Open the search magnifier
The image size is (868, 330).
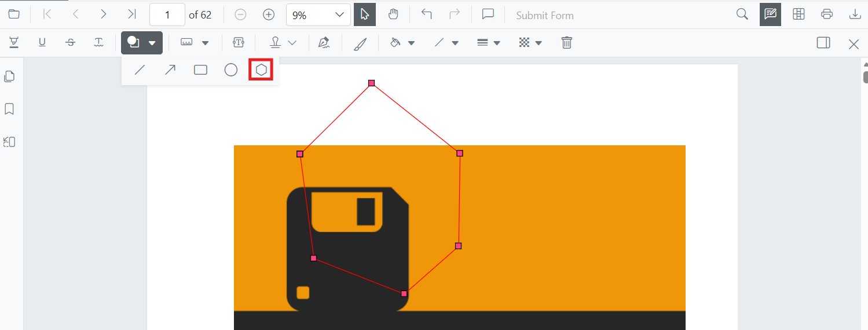coord(742,14)
